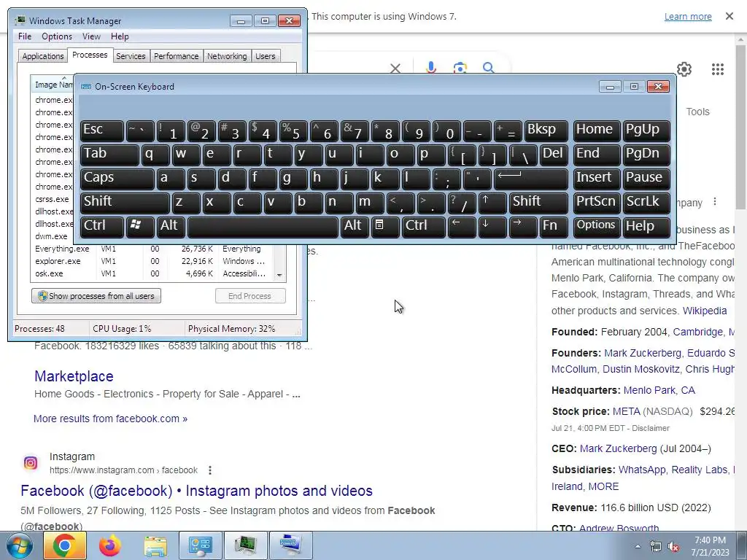Open File Explorer taskbar icon

point(155,545)
